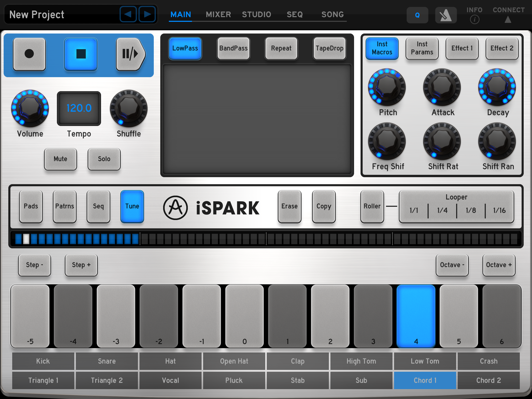
Task: Expand the CONNECT triangle menu
Action: tap(508, 19)
